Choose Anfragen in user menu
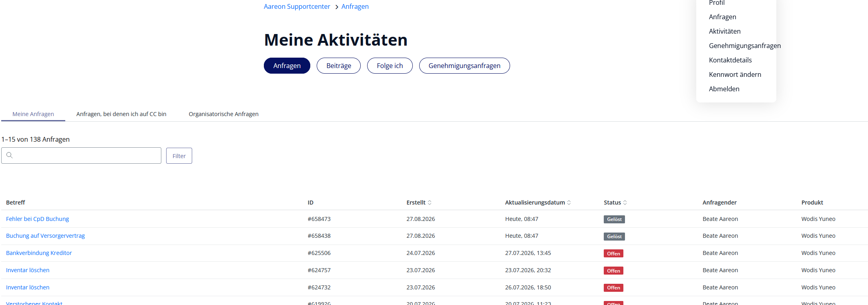868x305 pixels. 722,17
